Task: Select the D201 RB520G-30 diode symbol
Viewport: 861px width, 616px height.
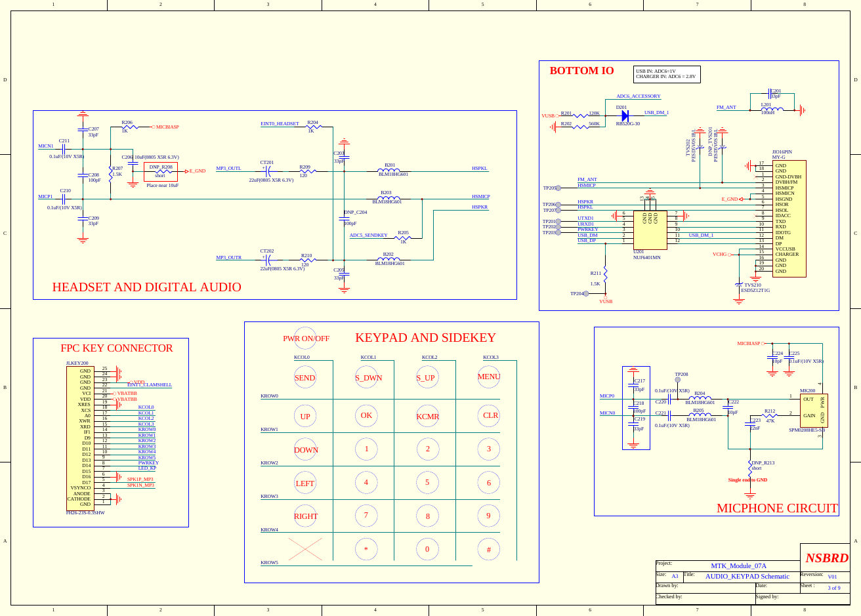Action: [x=625, y=115]
